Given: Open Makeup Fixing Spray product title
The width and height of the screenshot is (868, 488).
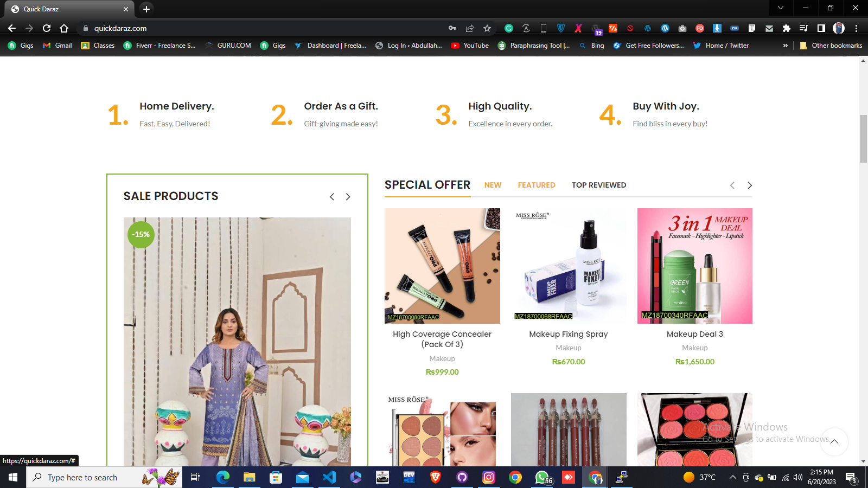Looking at the screenshot, I should [569, 334].
